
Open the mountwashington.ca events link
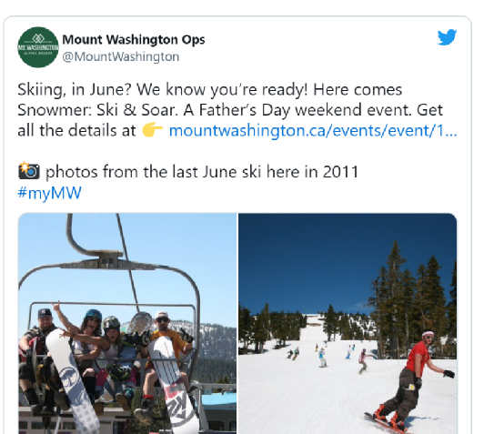[313, 130]
